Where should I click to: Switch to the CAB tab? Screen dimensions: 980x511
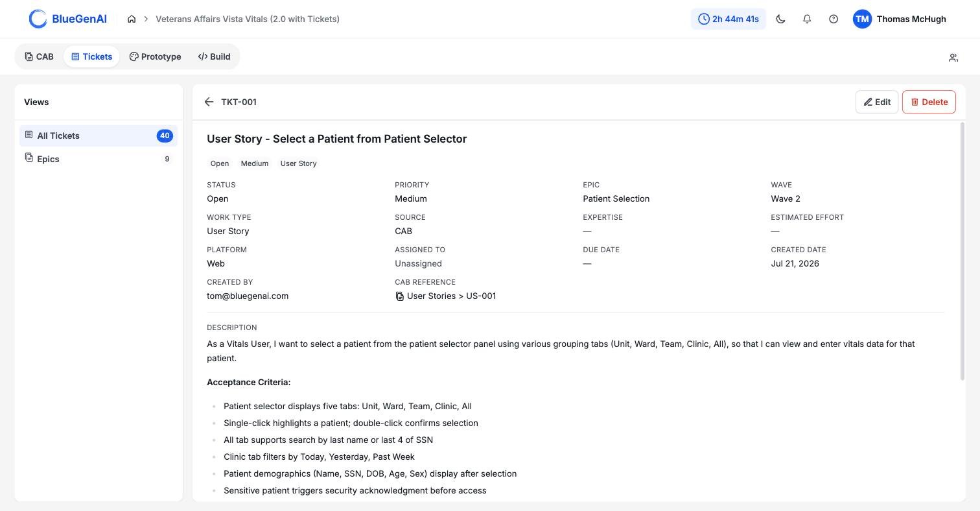coord(39,56)
